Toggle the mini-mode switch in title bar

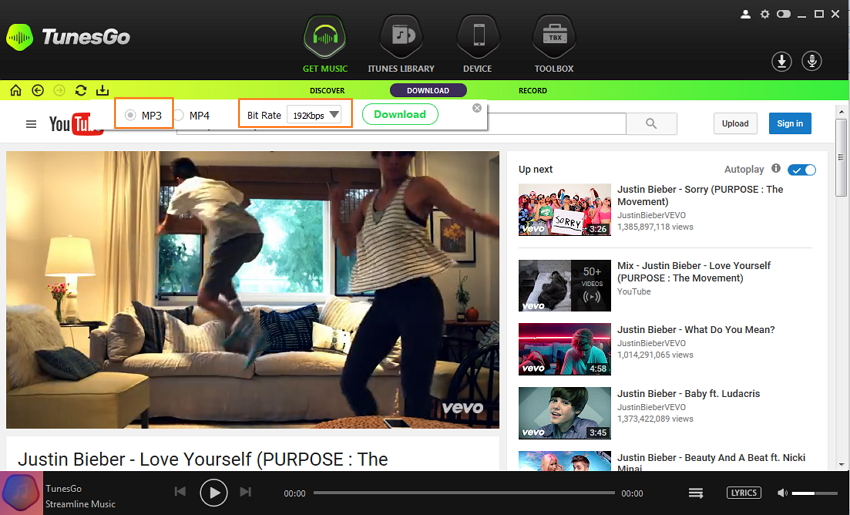click(783, 14)
